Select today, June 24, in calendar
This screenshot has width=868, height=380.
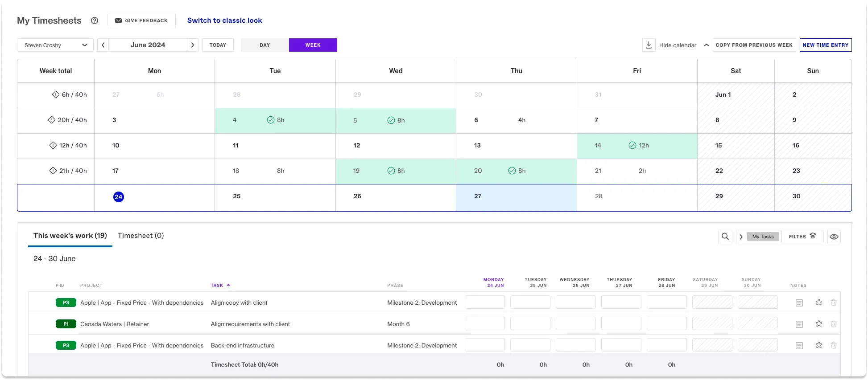tap(119, 197)
